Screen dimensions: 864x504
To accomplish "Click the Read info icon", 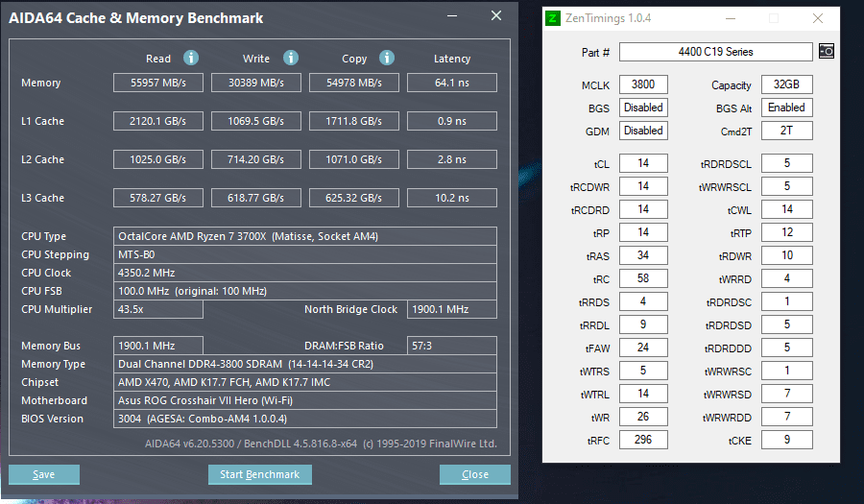I will [191, 58].
